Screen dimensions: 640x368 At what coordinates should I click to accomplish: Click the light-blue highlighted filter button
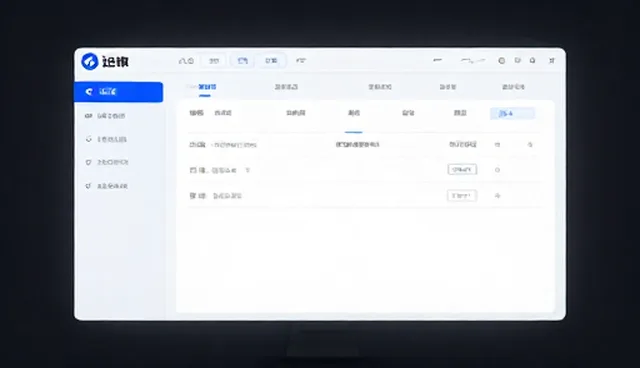(512, 113)
